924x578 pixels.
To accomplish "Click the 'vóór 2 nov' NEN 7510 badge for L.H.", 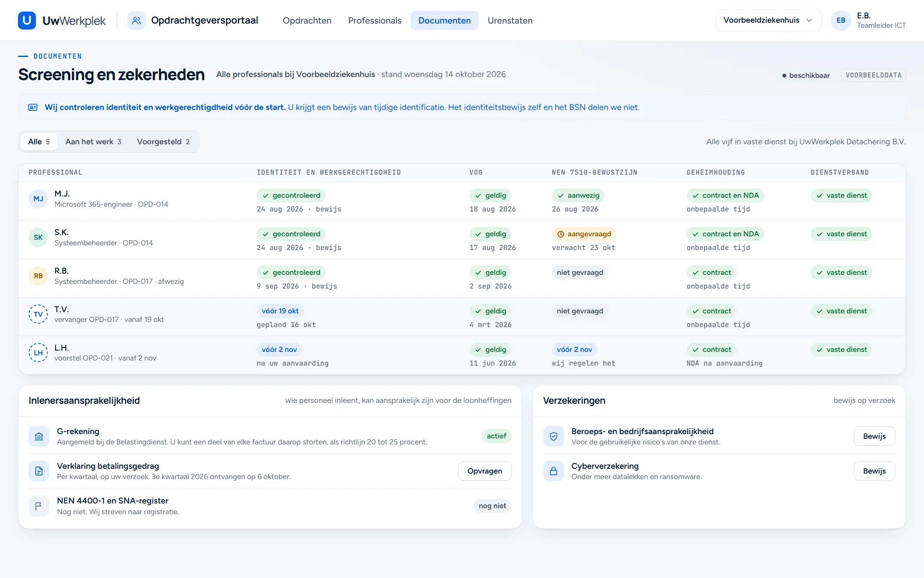I will pos(574,350).
